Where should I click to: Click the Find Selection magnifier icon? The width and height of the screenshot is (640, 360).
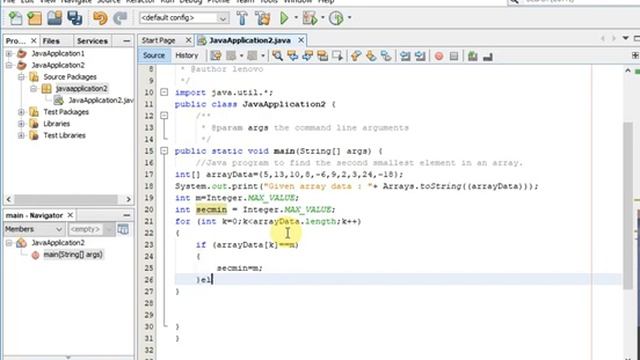278,56
